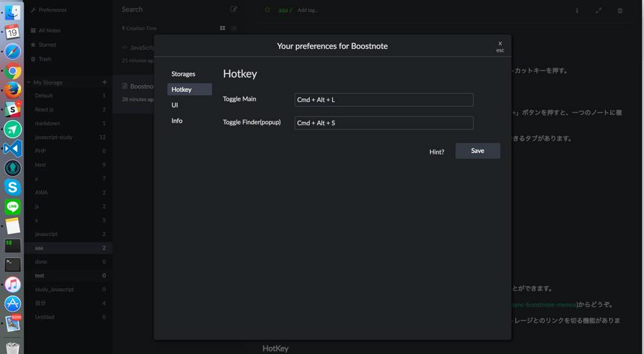Launch Safari from the dock

point(12,52)
